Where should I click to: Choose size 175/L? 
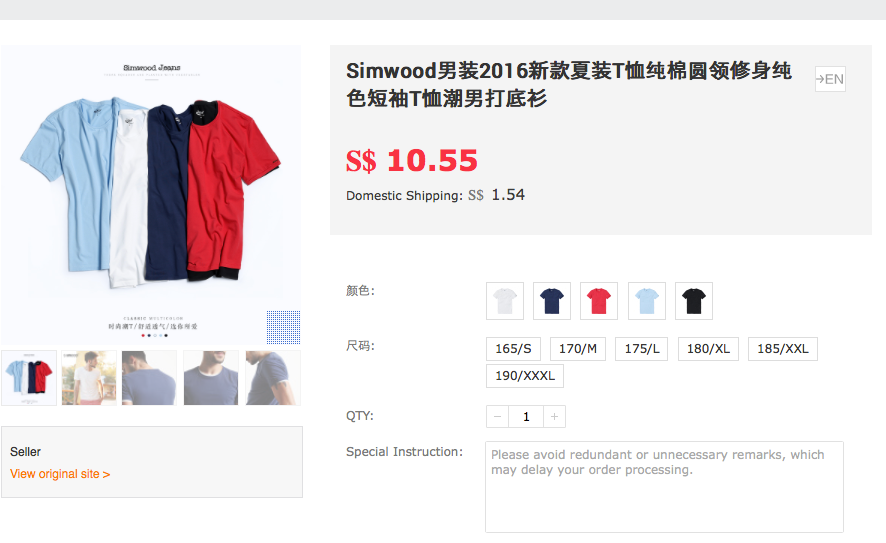pos(642,349)
